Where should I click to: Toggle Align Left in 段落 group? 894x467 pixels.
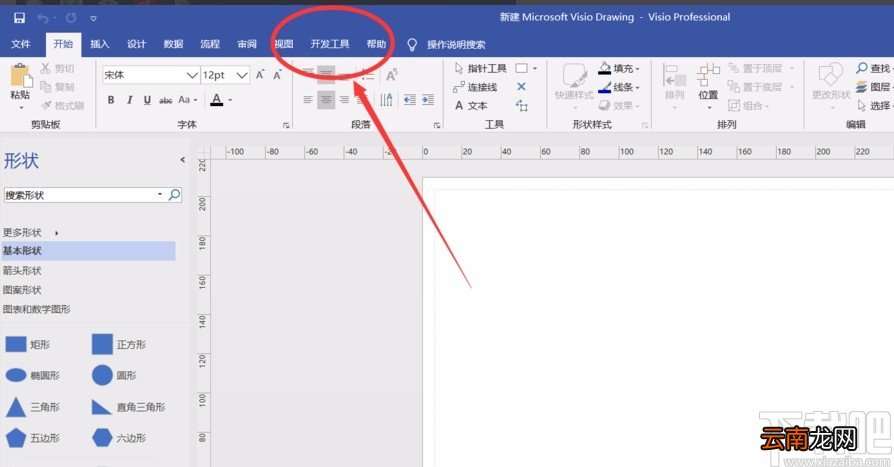[x=308, y=100]
